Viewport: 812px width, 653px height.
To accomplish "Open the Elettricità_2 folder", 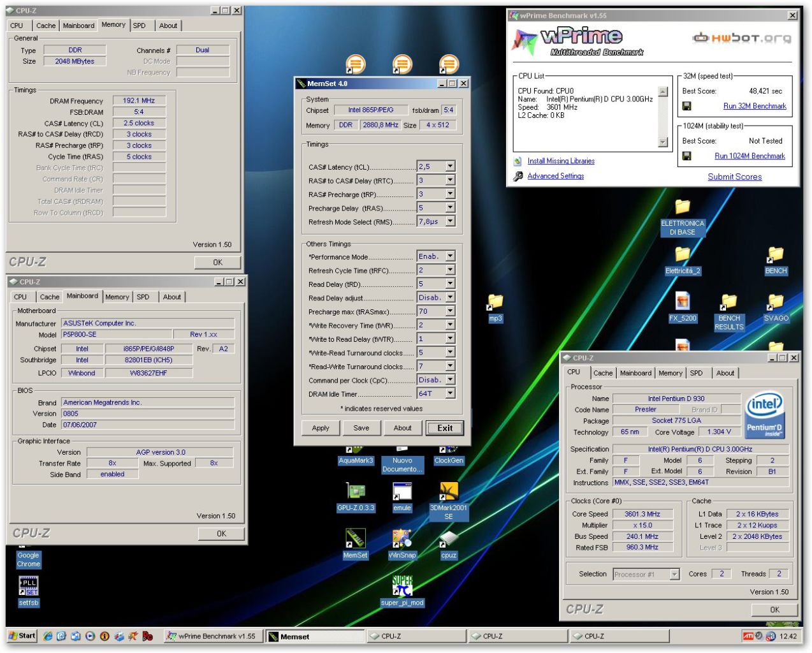I will click(683, 261).
